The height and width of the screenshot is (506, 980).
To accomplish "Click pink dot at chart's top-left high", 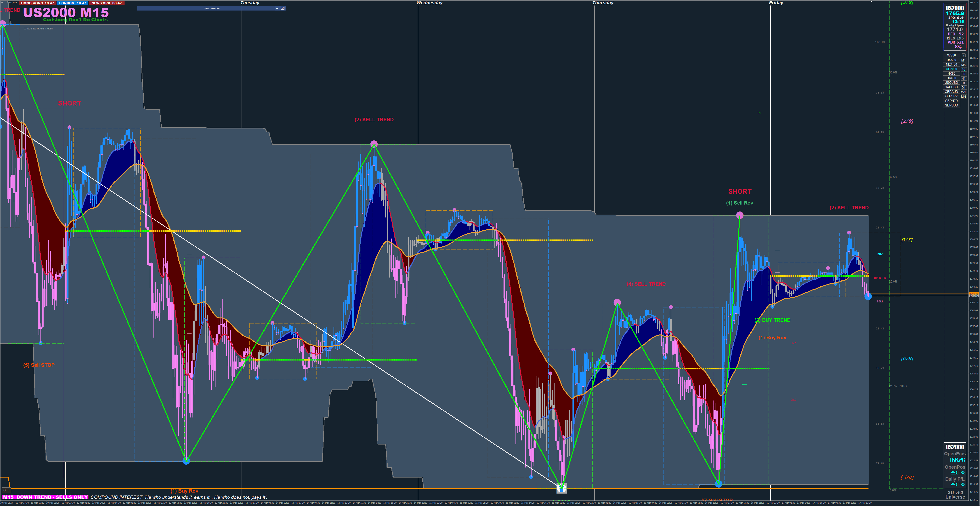I will (x=3, y=24).
